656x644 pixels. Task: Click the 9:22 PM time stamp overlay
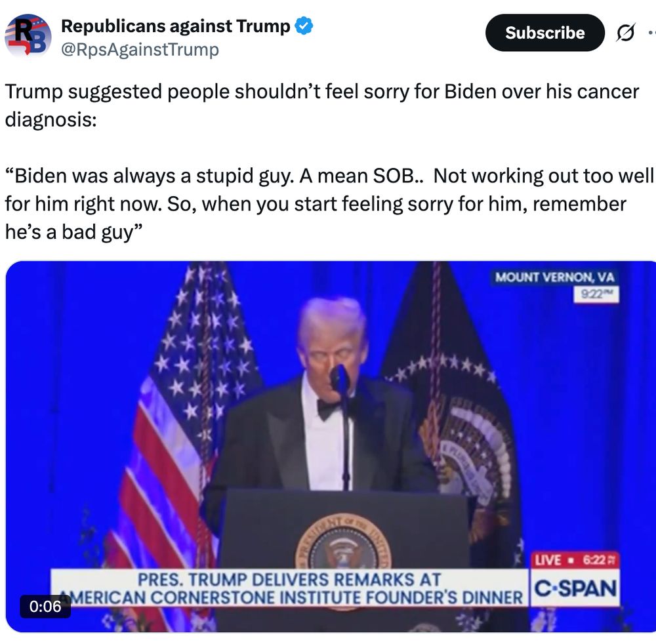(596, 294)
